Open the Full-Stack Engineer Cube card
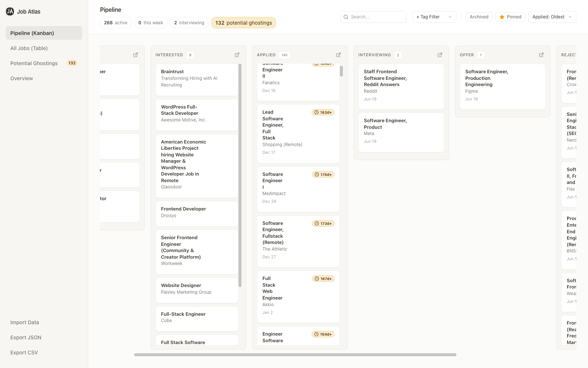This screenshot has height=368, width=588. tap(197, 319)
